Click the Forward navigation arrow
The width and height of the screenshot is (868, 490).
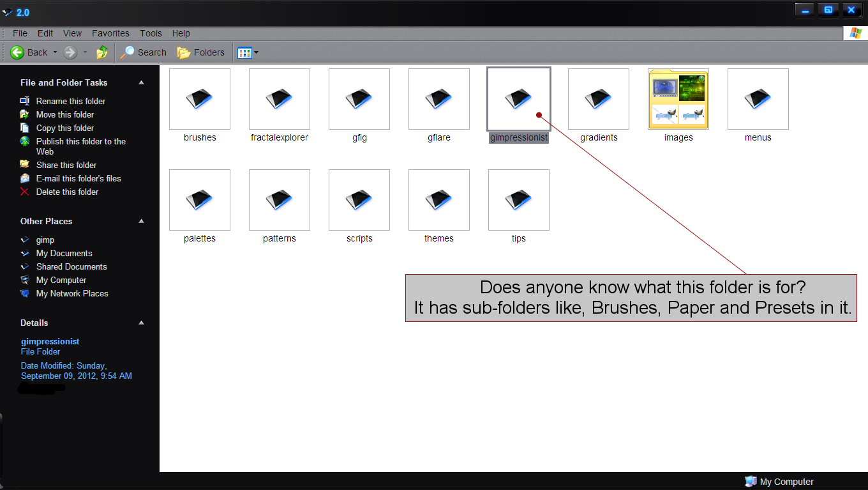pos(70,52)
